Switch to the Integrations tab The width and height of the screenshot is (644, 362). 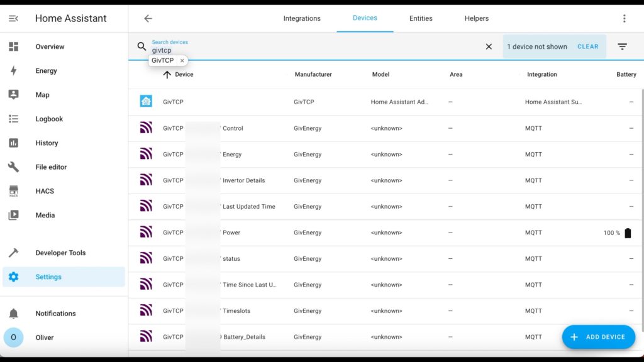[302, 18]
